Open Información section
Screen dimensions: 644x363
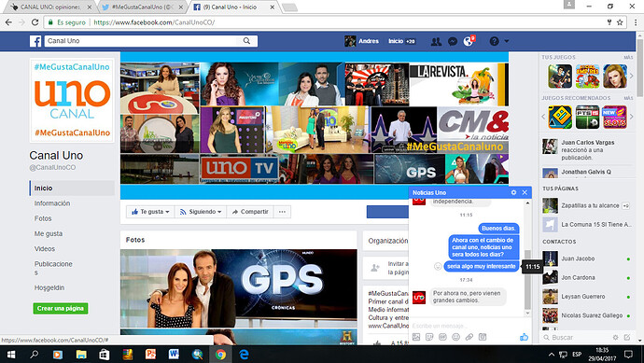tap(52, 203)
